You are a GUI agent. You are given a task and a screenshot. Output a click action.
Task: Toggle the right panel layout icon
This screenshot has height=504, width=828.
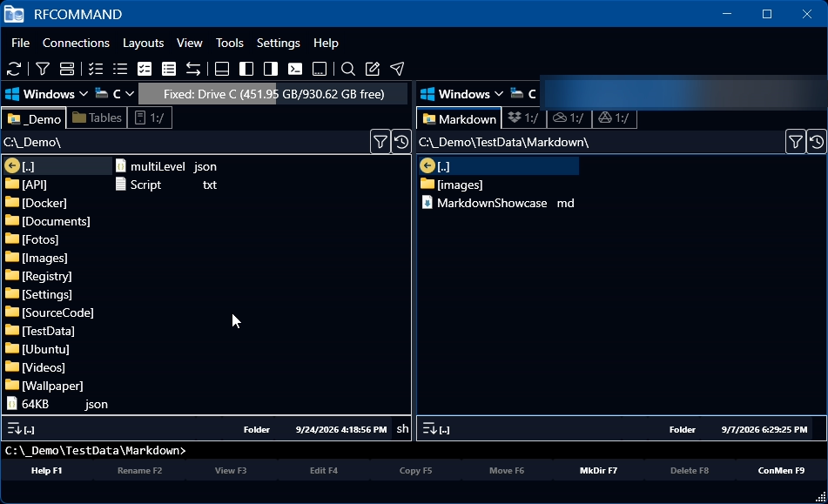click(x=271, y=69)
